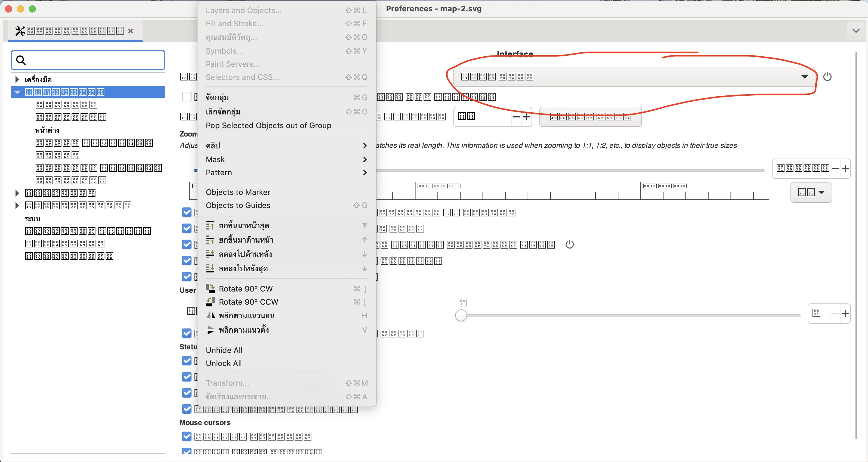Select Pop Selected Objects out of Group
The image size is (868, 462).
click(286, 125)
